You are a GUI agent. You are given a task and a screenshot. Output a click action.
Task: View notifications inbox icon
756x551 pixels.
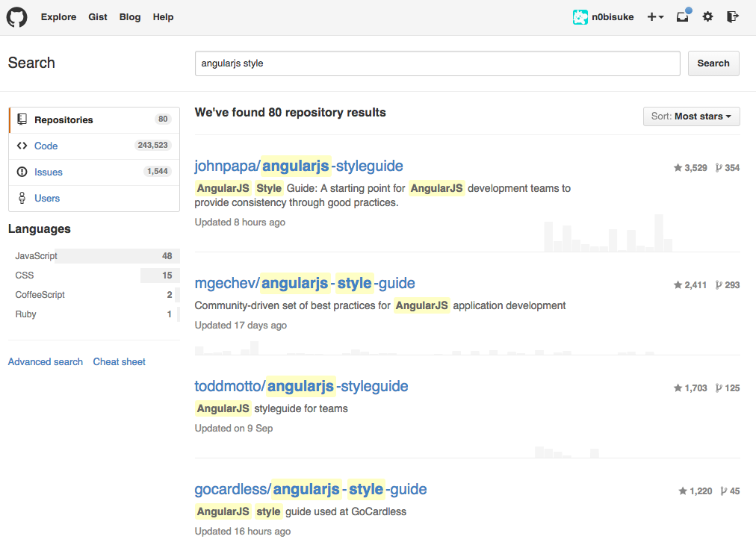[684, 16]
